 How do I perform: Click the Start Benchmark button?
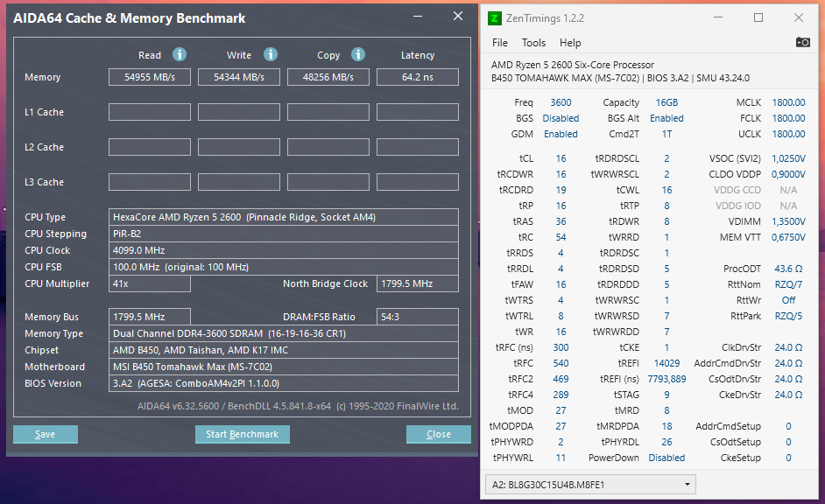click(242, 434)
